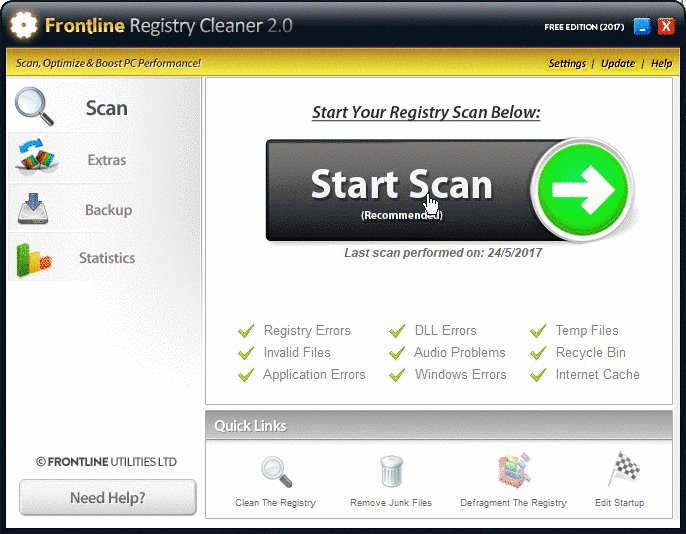Open the Scan section label
686x534 pixels.
click(x=106, y=108)
